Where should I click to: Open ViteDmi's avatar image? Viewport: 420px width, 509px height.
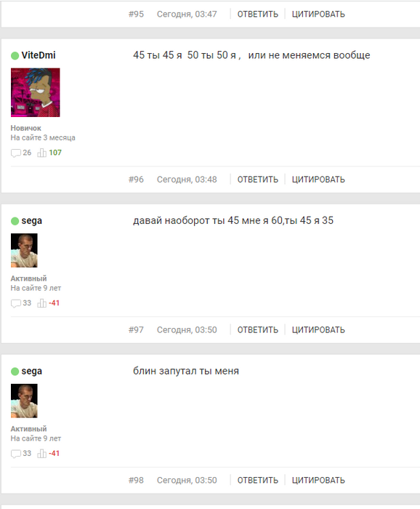(x=36, y=92)
